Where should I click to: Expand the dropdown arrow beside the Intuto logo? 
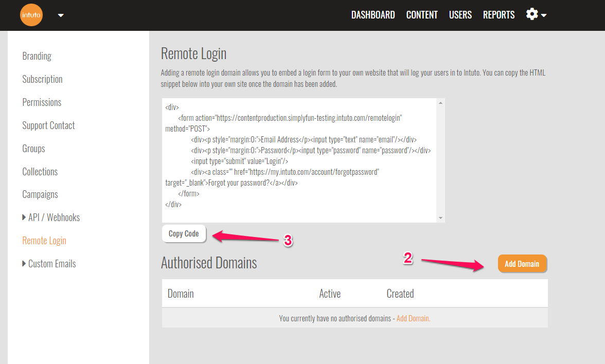pos(60,15)
